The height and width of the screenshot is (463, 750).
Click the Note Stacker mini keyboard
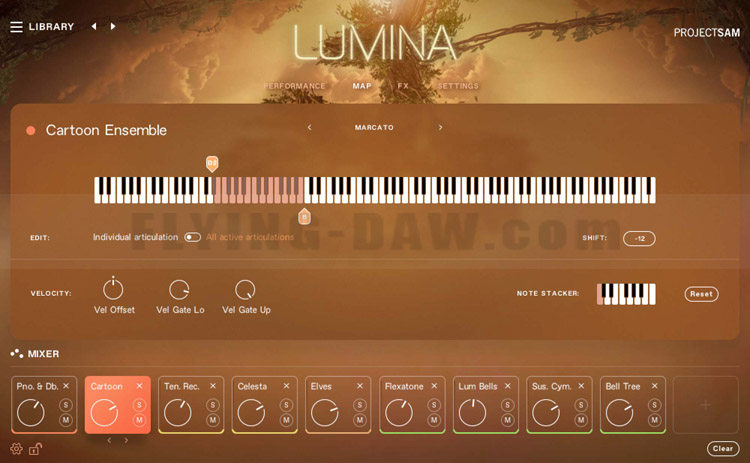[626, 294]
